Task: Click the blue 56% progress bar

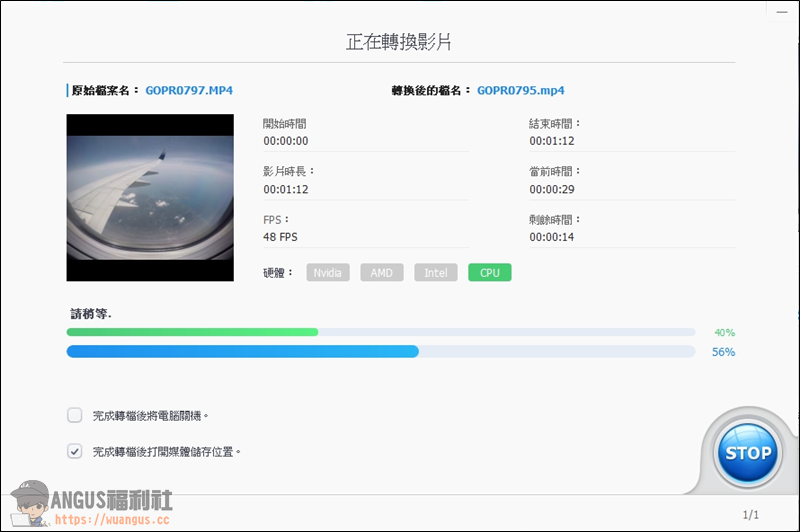Action: [x=381, y=351]
